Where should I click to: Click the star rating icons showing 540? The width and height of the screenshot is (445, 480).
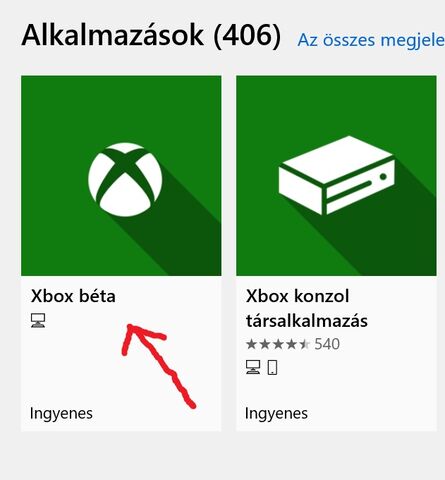click(278, 344)
